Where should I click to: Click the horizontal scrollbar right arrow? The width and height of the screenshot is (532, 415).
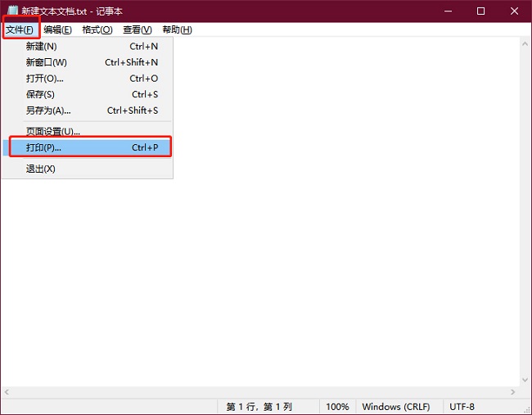tap(512, 392)
